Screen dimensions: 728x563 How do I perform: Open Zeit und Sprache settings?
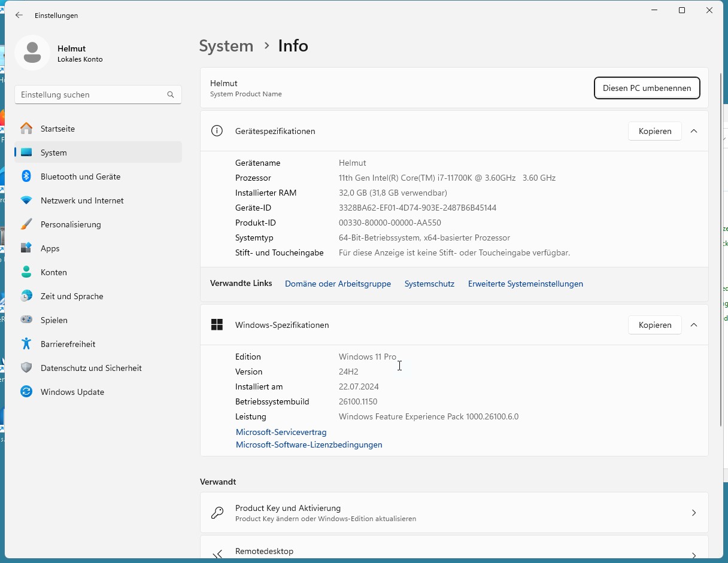coord(98,296)
